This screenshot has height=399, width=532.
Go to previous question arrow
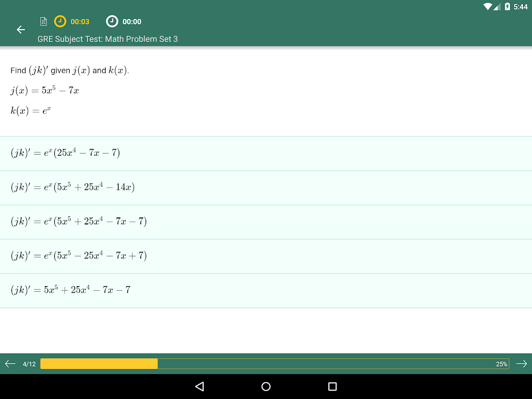10,364
